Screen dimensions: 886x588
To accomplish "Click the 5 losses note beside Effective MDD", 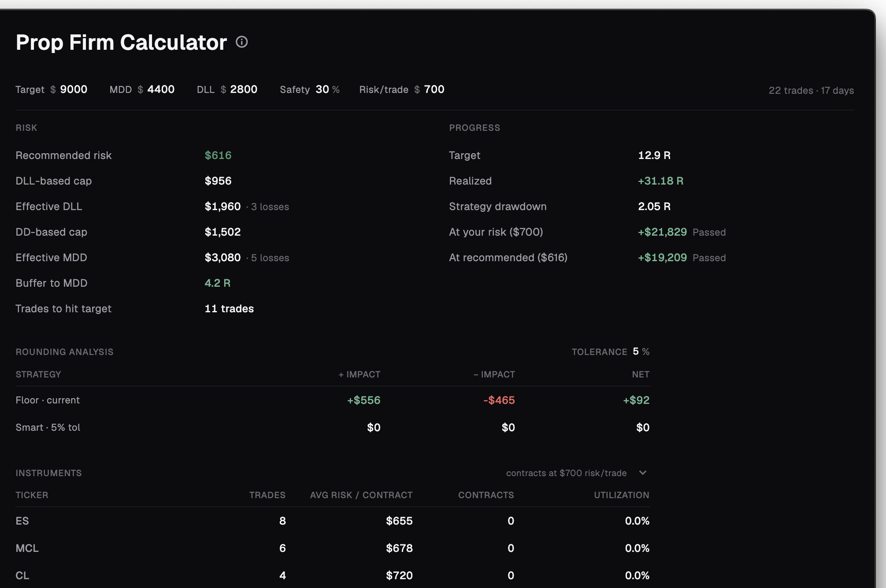I will point(270,258).
